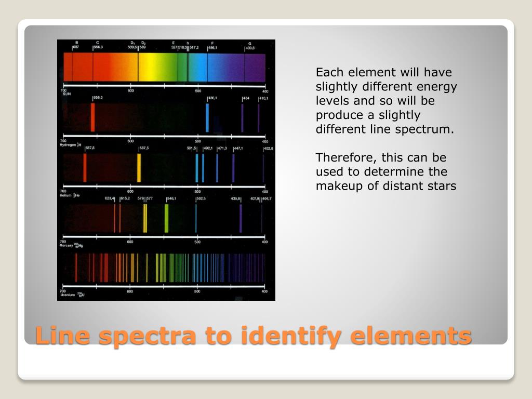This screenshot has width=532, height=399.
Task: Click the paragraph starting "Therefore, this can be"
Action: point(386,171)
